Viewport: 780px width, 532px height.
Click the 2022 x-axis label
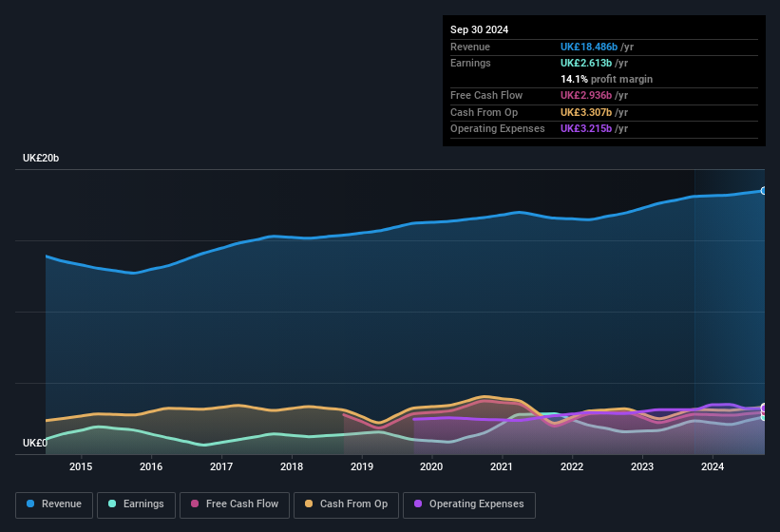[572, 466]
